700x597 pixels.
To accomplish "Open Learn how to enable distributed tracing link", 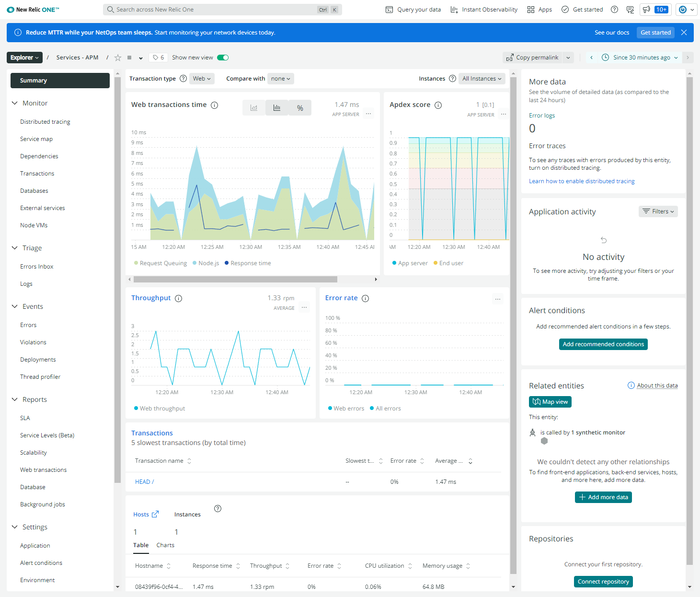I will (x=582, y=181).
